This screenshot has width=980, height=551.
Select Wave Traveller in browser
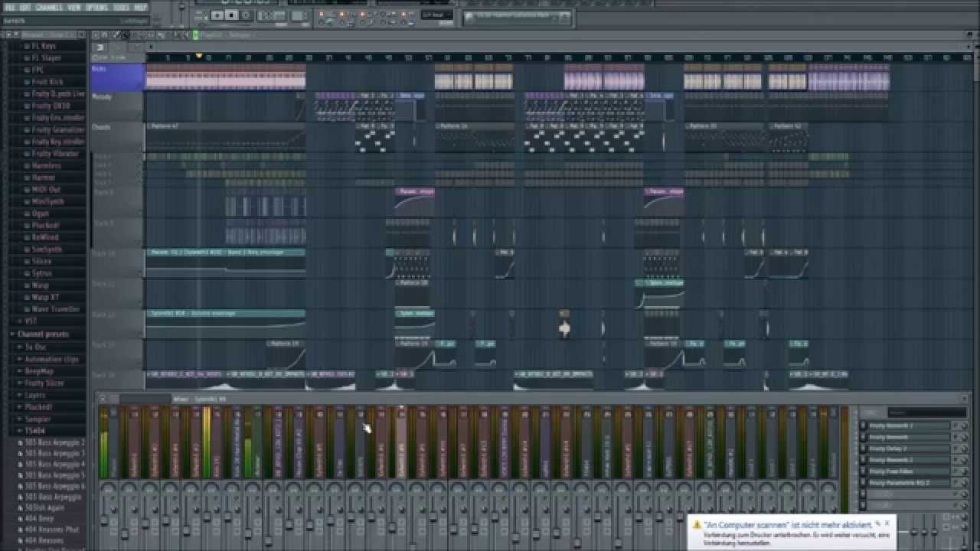coord(54,309)
